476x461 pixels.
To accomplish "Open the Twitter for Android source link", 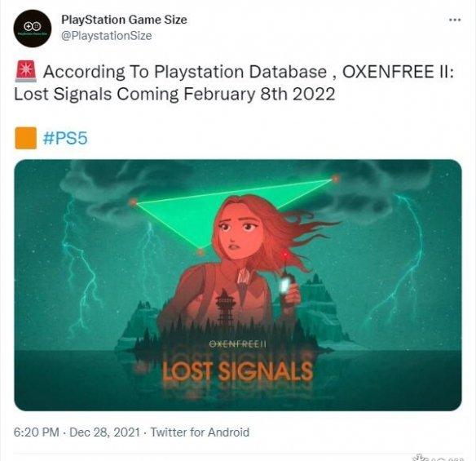I will 200,432.
